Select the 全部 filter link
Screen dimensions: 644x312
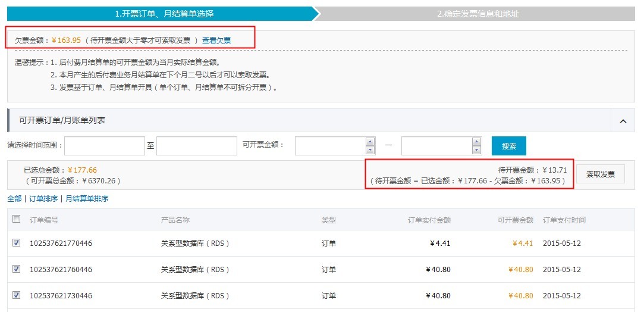pyautogui.click(x=14, y=199)
